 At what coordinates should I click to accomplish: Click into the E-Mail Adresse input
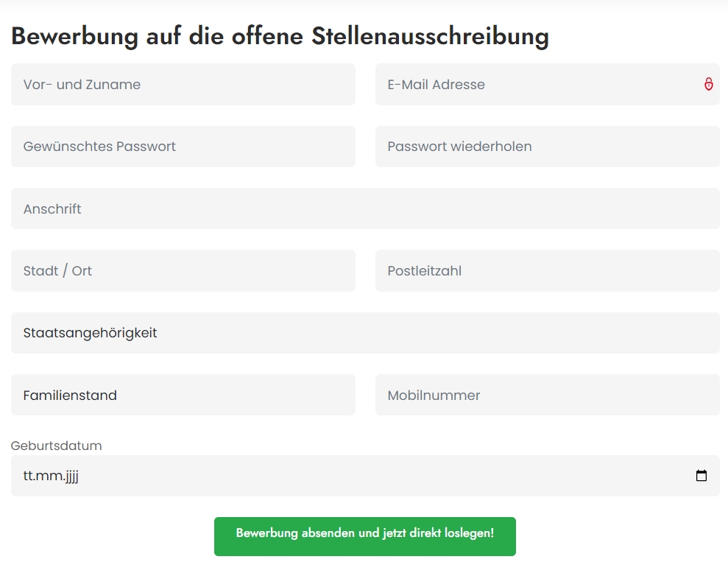click(x=548, y=84)
